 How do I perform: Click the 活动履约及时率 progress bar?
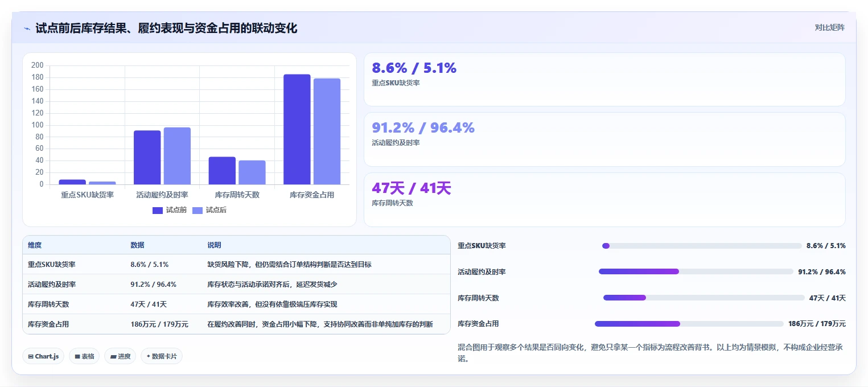click(x=696, y=271)
